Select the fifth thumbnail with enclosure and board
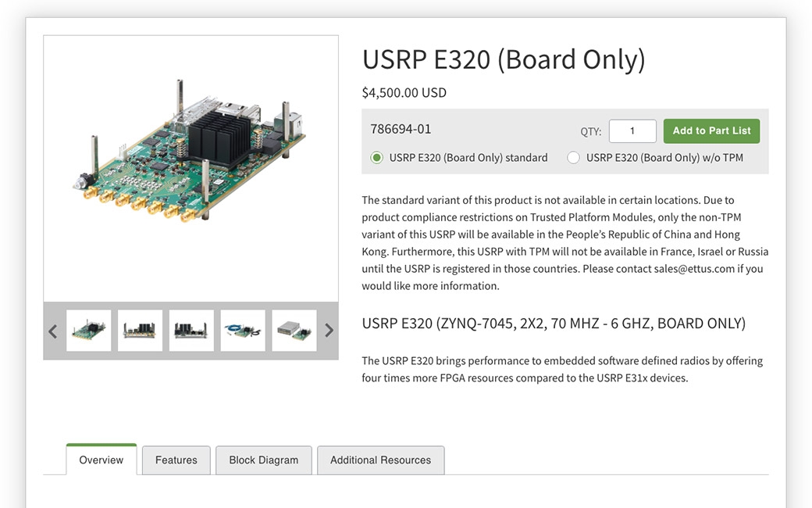The height and width of the screenshot is (508, 812). tap(294, 331)
